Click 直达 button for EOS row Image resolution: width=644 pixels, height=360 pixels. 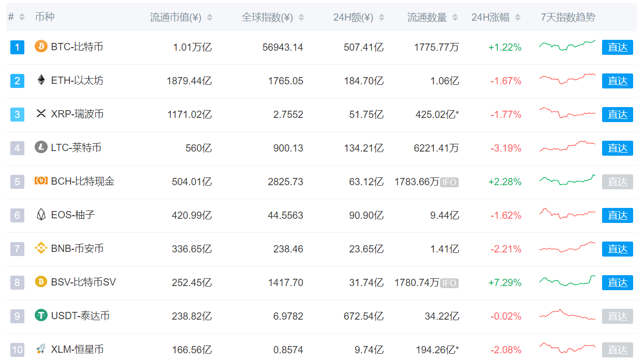tap(618, 216)
